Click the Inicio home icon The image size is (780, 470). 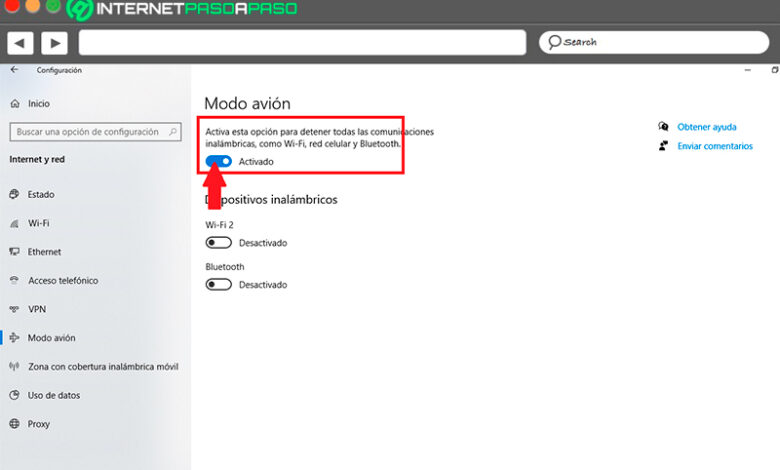[15, 103]
